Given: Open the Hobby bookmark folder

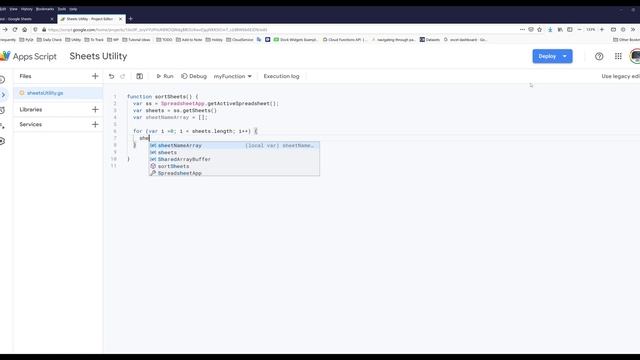Looking at the screenshot, I should tap(214, 40).
